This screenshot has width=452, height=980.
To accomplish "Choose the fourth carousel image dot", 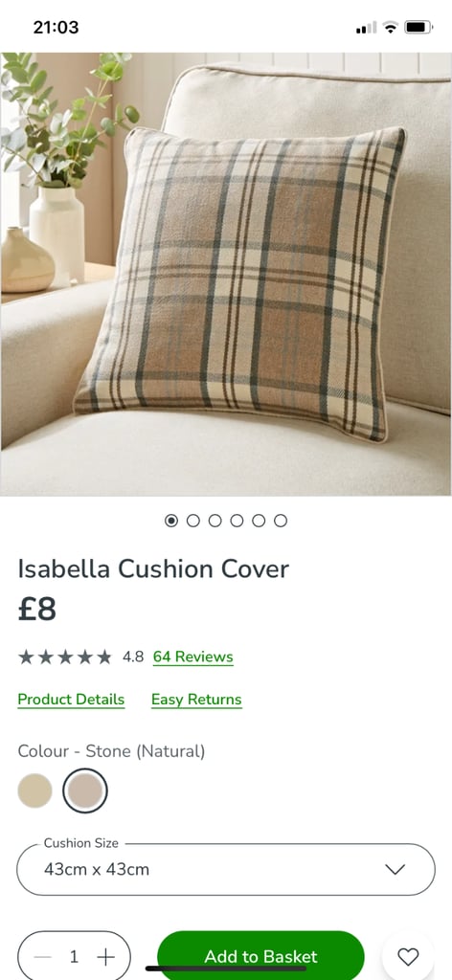I will [x=237, y=521].
